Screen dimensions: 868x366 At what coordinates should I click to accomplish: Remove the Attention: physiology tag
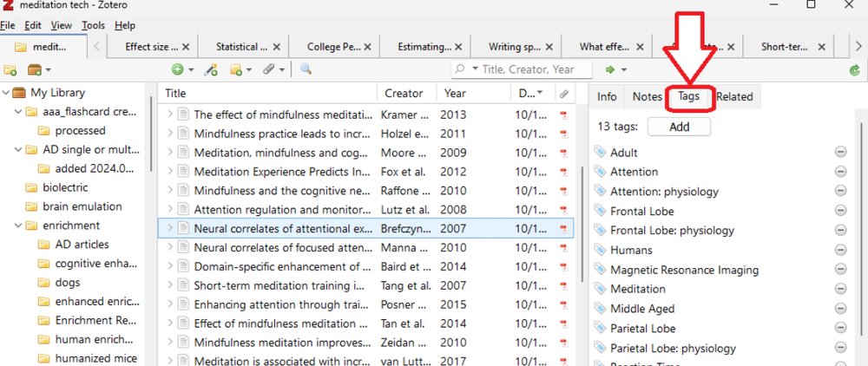click(x=840, y=191)
